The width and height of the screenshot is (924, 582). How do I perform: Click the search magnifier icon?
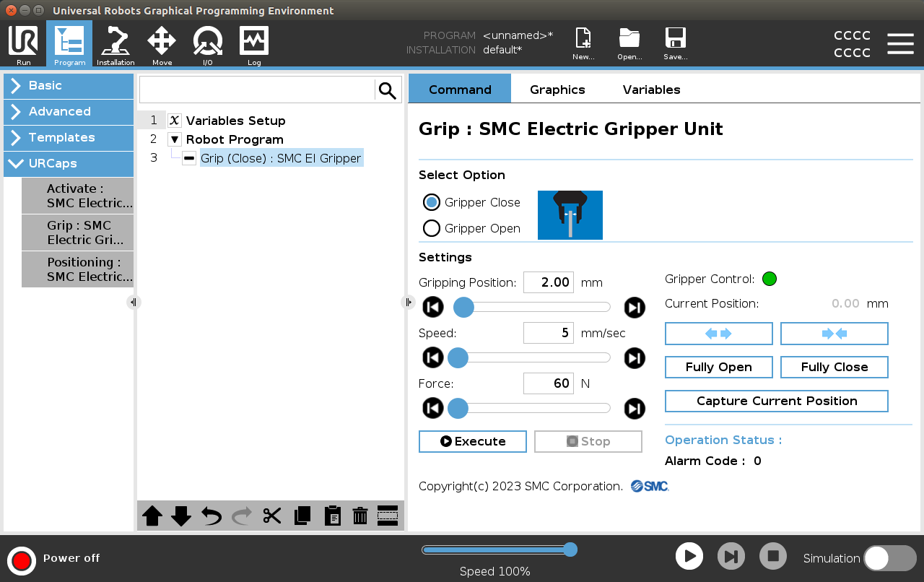coord(388,90)
